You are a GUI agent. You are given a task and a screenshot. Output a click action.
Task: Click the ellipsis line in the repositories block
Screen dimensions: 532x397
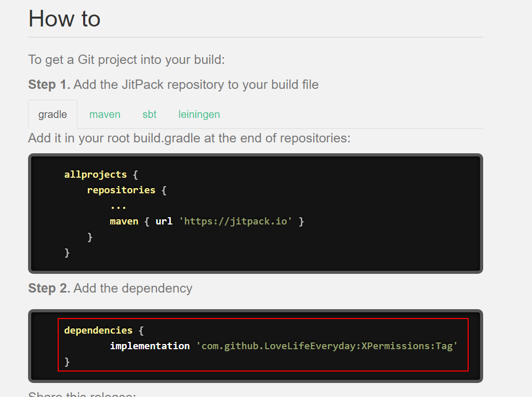118,207
